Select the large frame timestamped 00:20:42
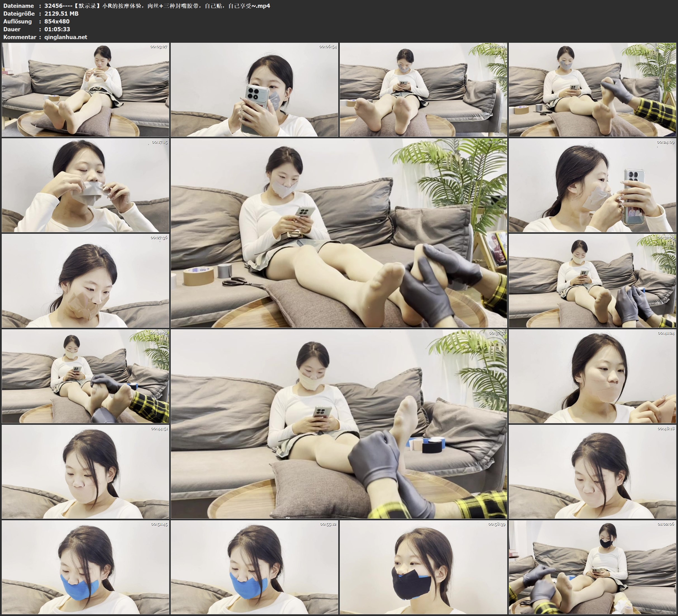 339,233
